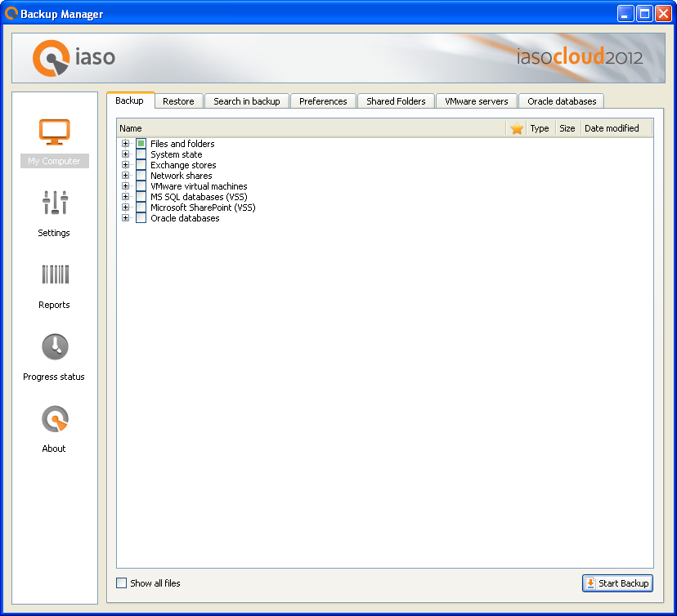Select the Reports label in sidebar
The image size is (677, 616).
coord(54,305)
